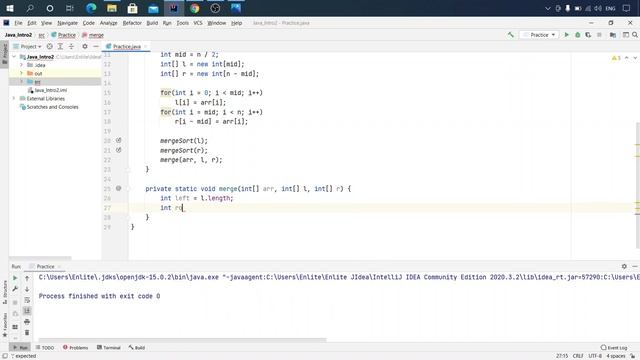
Task: Open the Refactor menu
Action: pyautogui.click(x=132, y=23)
